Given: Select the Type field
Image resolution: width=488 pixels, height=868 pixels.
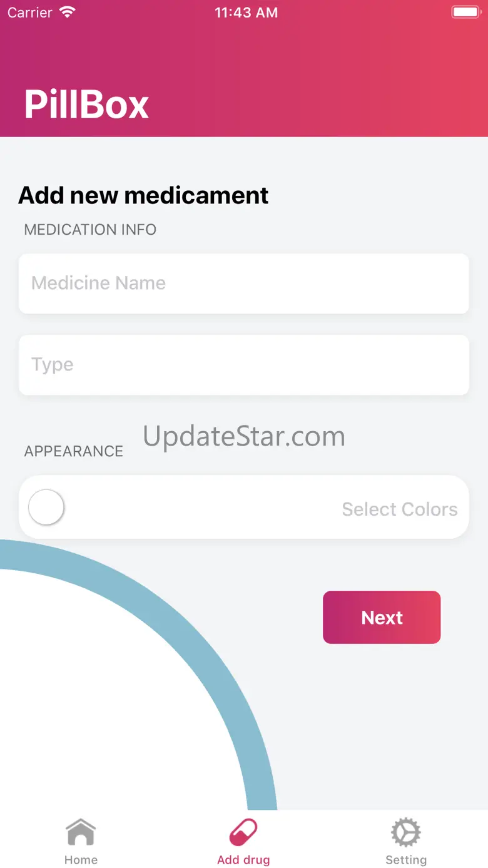Looking at the screenshot, I should [x=243, y=365].
